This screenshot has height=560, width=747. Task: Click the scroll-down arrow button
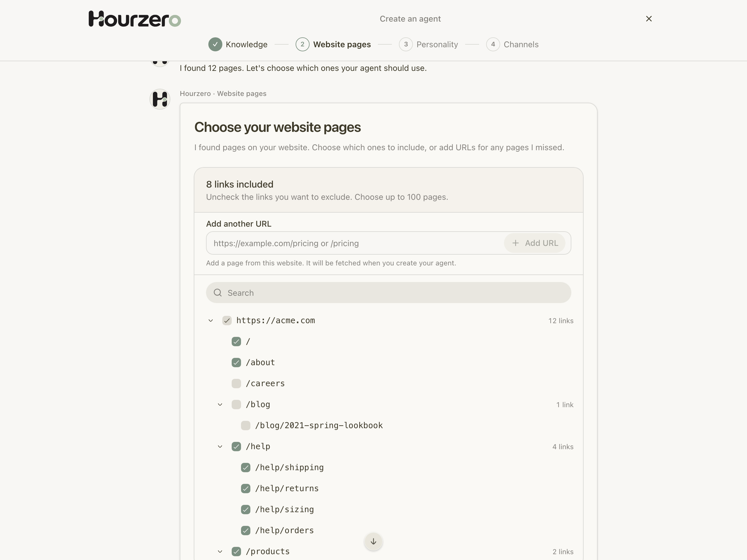tap(373, 541)
